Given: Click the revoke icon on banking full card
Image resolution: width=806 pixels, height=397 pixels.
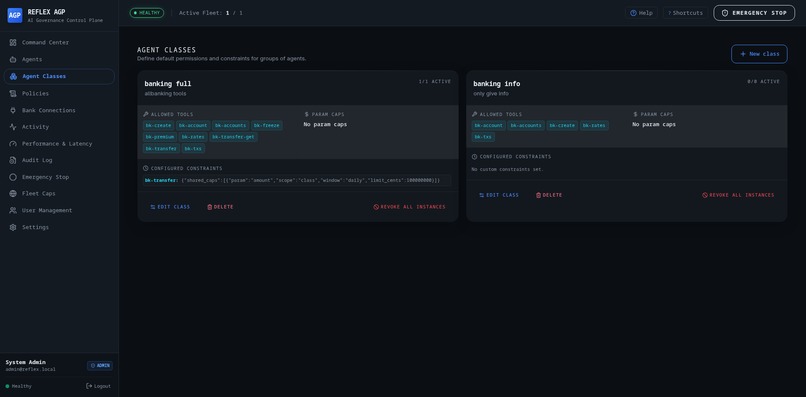Looking at the screenshot, I should click(x=376, y=207).
